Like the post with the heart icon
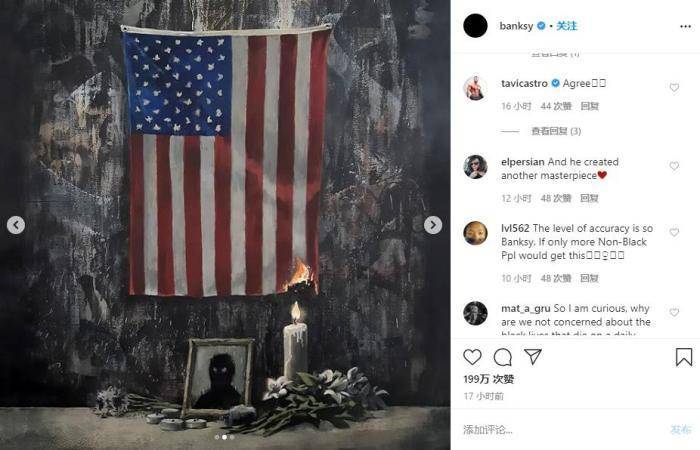 [x=472, y=357]
